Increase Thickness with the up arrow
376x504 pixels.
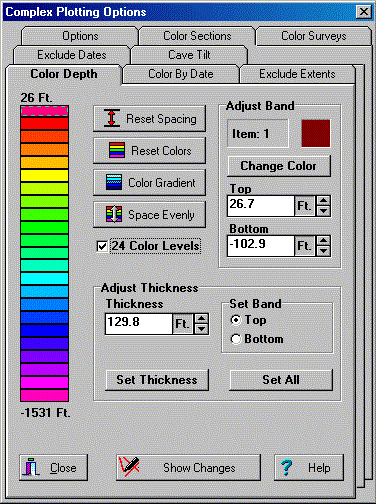click(x=201, y=319)
